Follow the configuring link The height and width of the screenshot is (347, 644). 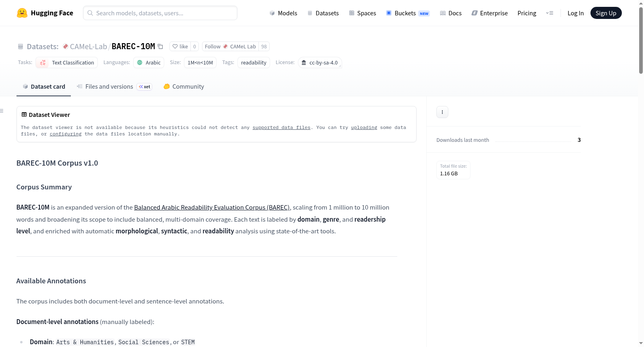point(66,134)
